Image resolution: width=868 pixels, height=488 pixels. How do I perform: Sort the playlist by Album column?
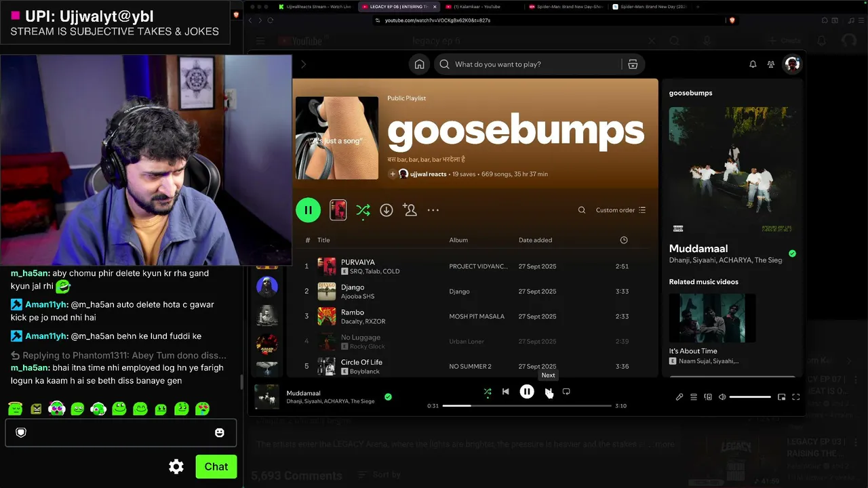point(458,240)
